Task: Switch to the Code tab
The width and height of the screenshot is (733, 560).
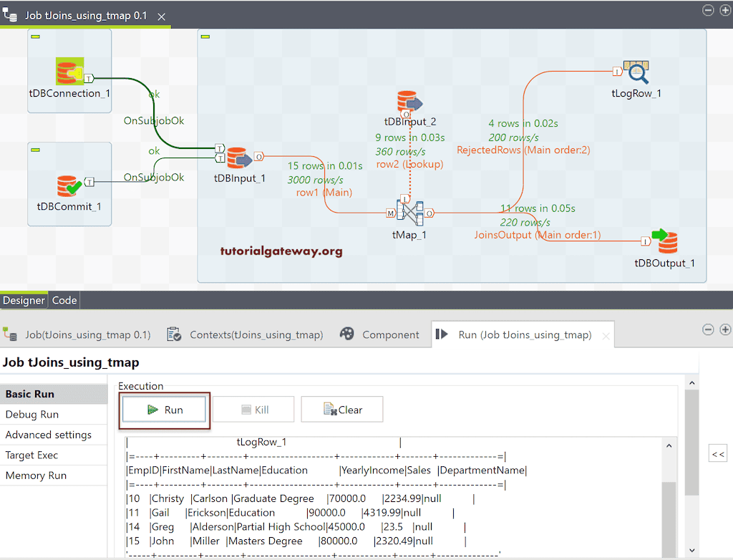Action: click(x=64, y=300)
